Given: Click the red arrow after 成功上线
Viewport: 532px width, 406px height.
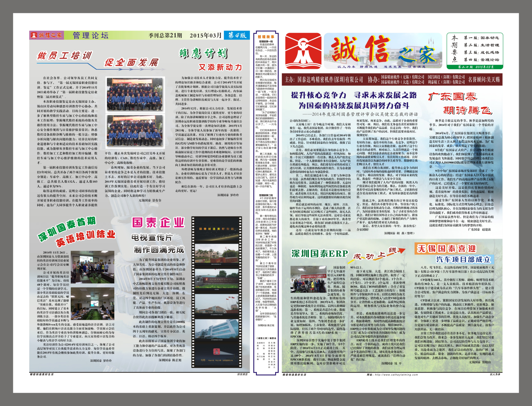Looking at the screenshot, I should [x=400, y=251].
